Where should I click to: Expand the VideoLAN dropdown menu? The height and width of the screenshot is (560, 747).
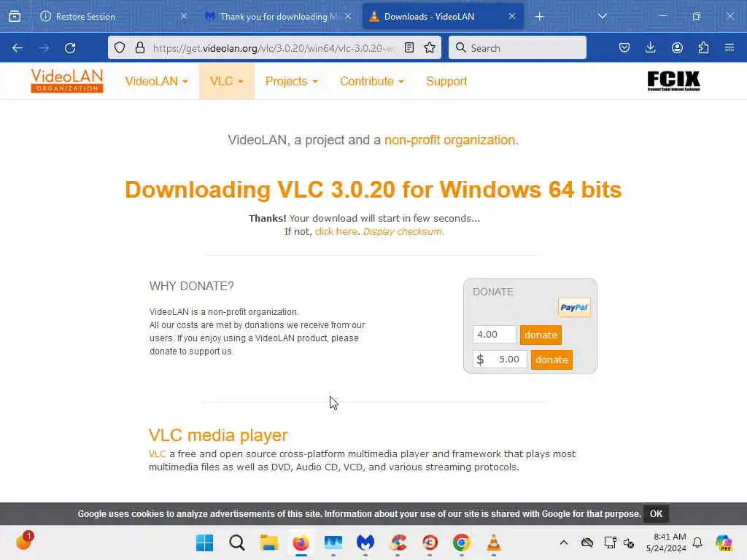[156, 82]
